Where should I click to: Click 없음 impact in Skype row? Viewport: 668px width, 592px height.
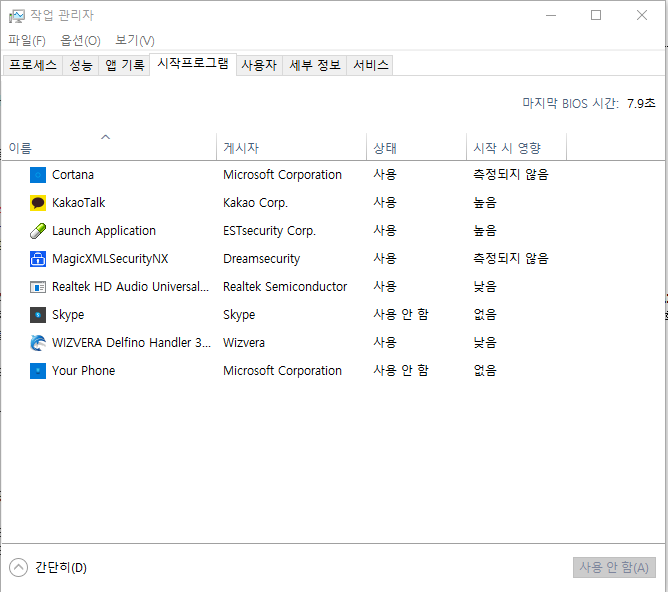(x=485, y=315)
